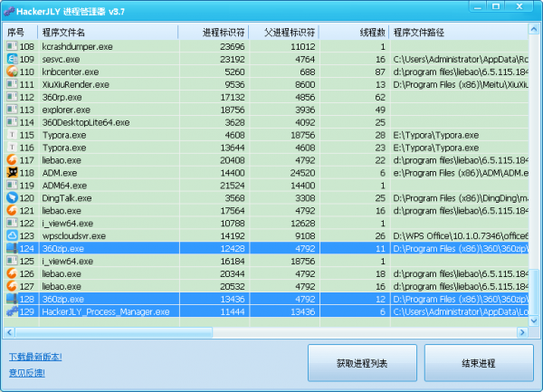Viewport: 543px width, 392px height.
Task: Click the DingTalk icon in row 120
Action: [x=12, y=198]
